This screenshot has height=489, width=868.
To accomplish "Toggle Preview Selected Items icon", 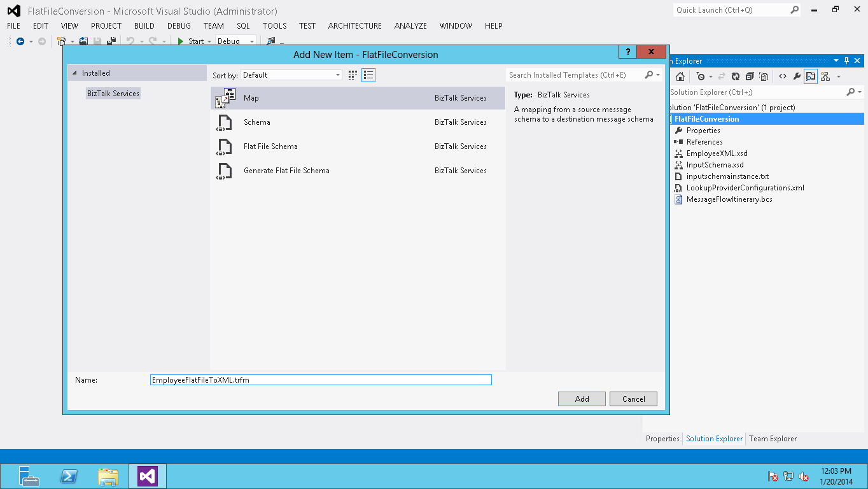I will 811,76.
